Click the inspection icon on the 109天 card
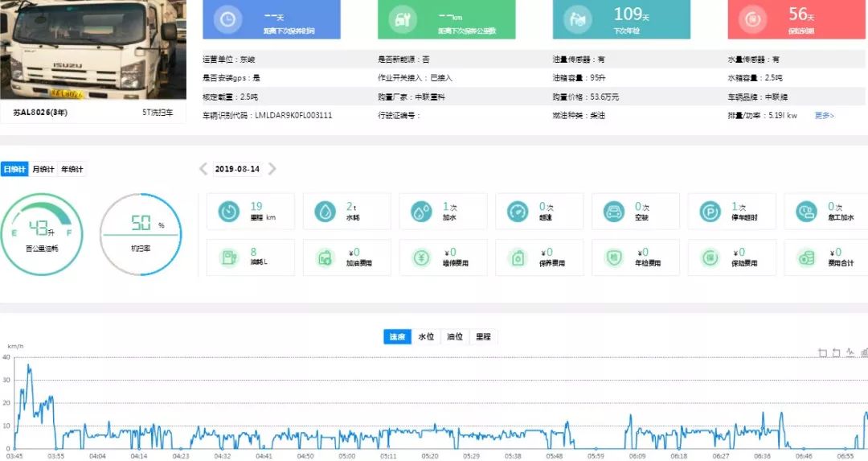Viewport: 868px width, 461px height. coord(577,19)
